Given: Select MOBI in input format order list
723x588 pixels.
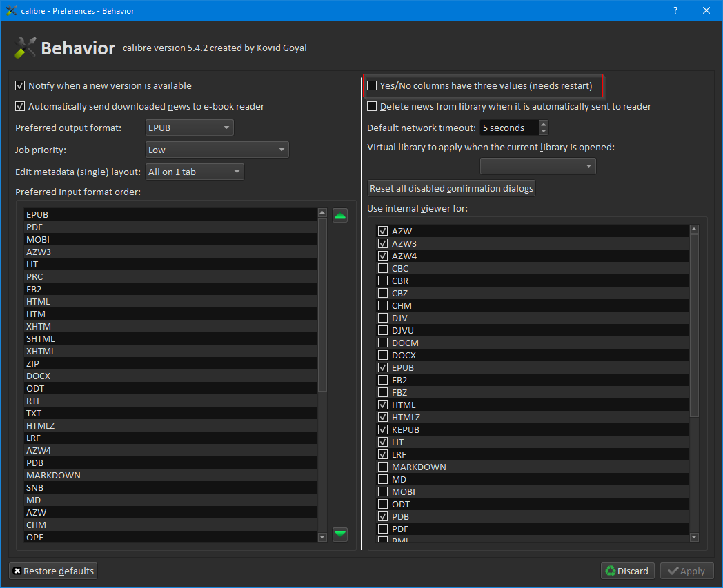Looking at the screenshot, I should [x=38, y=239].
